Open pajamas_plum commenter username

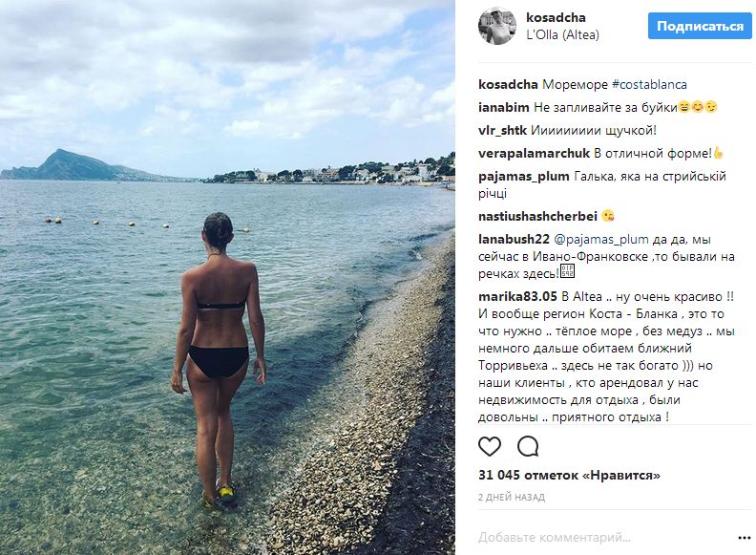(524, 177)
